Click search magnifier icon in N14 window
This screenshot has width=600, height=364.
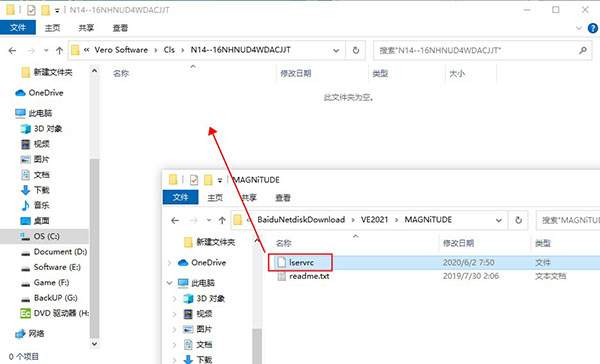pyautogui.click(x=583, y=50)
